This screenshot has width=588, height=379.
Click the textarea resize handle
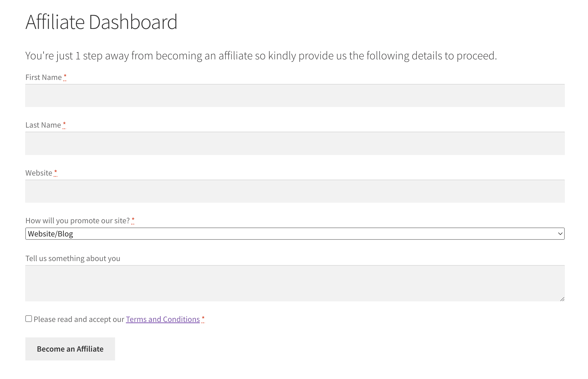coord(562,299)
